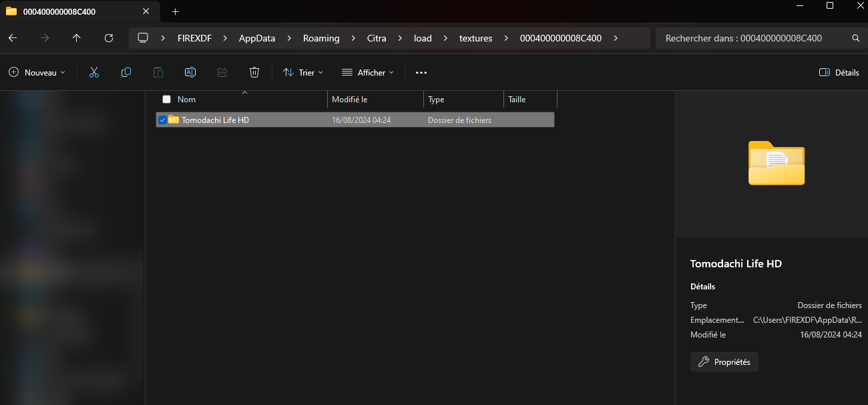Toggle the select-all checkbox in header

[167, 99]
